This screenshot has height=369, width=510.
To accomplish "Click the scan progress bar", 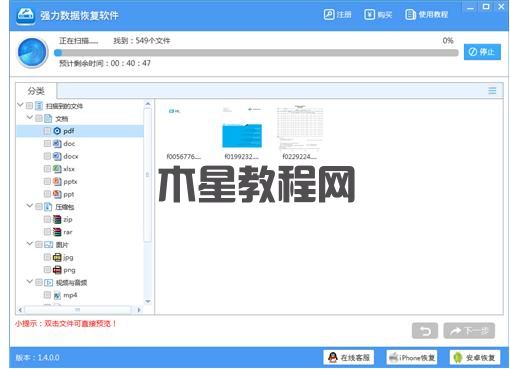I will (256, 53).
